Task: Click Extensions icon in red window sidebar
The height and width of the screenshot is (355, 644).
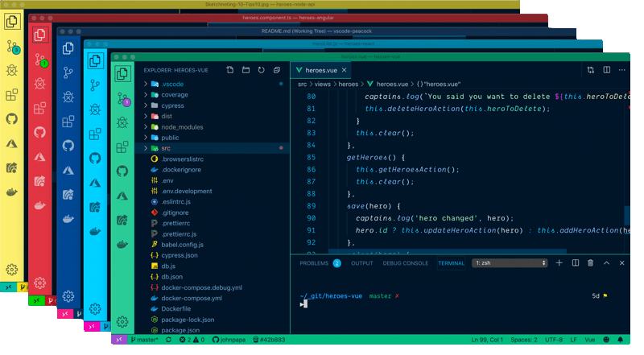Action: [x=39, y=109]
